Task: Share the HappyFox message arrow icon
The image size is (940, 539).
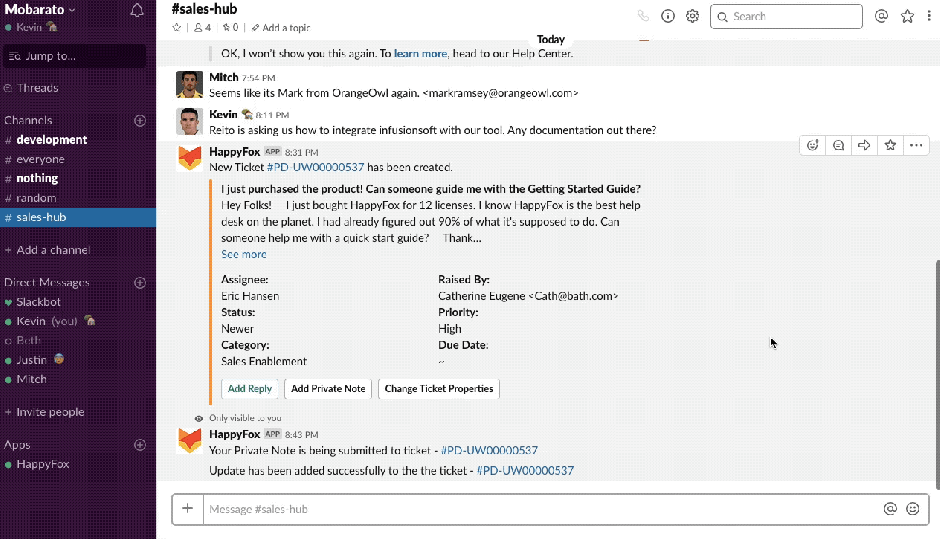Action: [x=864, y=145]
